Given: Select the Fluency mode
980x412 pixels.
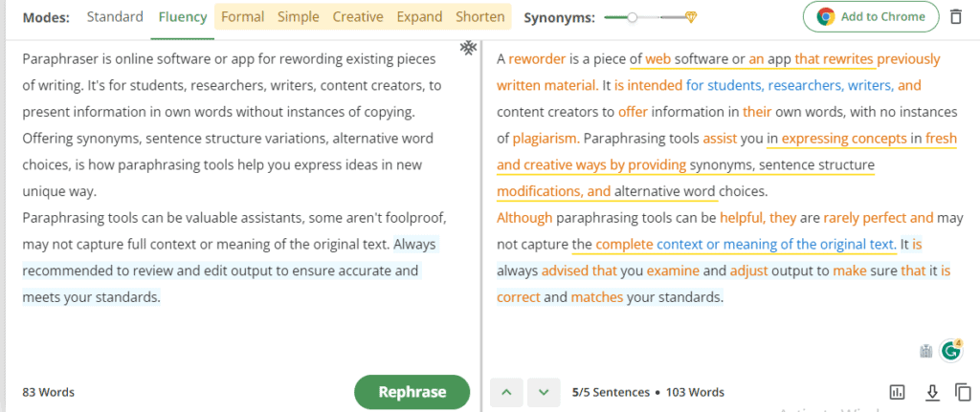Looking at the screenshot, I should coord(183,17).
